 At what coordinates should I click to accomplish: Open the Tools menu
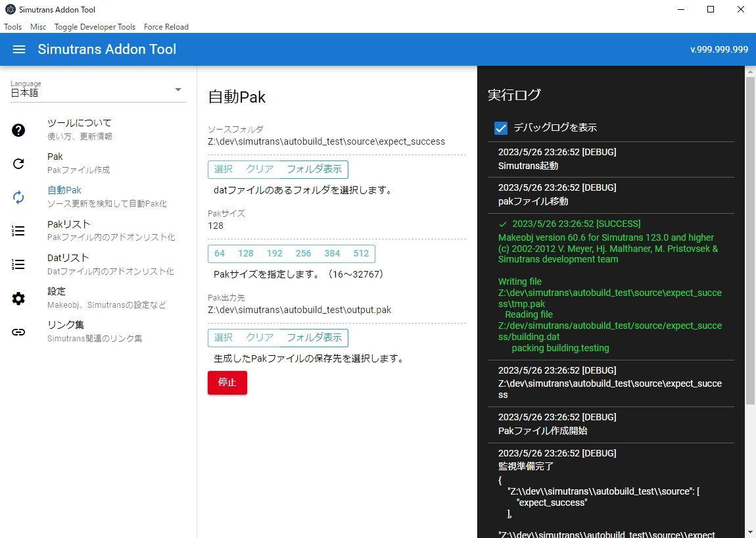[x=12, y=27]
